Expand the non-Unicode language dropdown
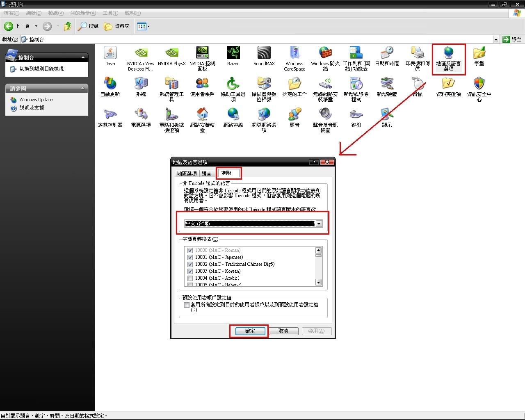Viewport: 525px width, 420px height. click(319, 224)
